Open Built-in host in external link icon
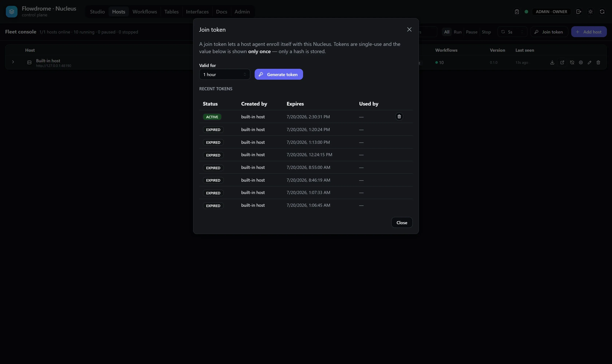Screen dimensions: 612x364 (562, 62)
